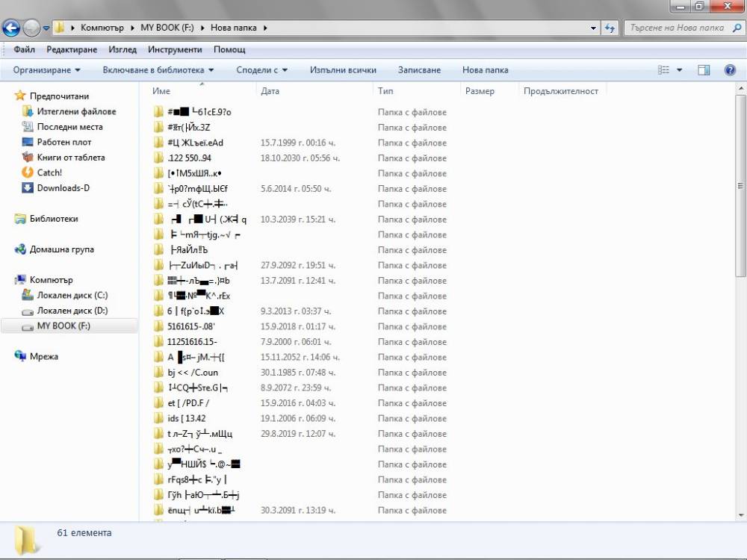Expand the view options dropdown arrow
This screenshot has width=747, height=560.
(x=679, y=70)
